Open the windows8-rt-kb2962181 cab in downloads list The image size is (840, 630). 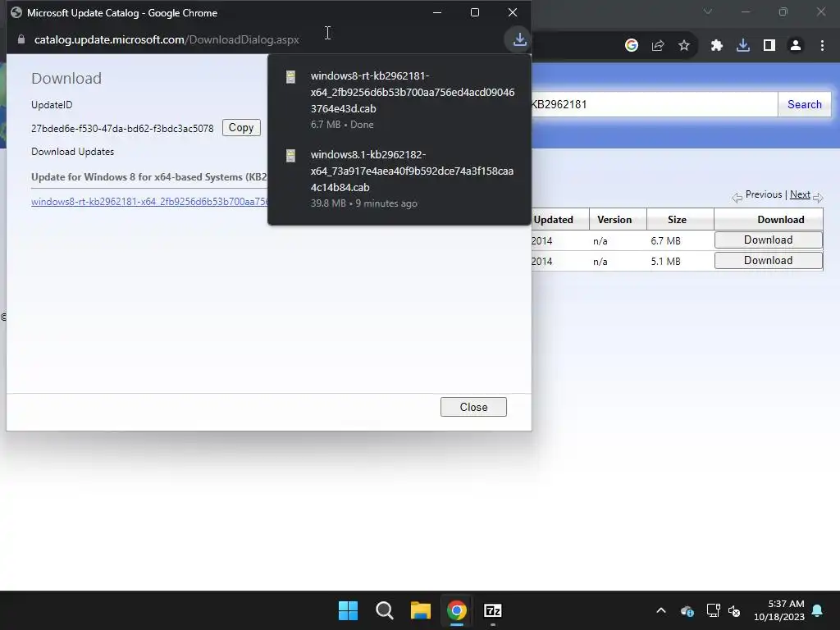(399, 99)
